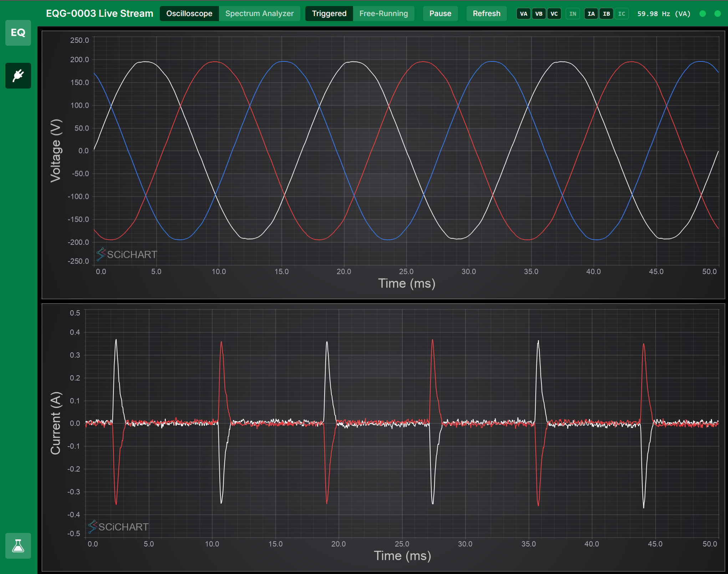The height and width of the screenshot is (574, 728).
Task: Click the 45.0 tick on current time axis
Action: pos(655,544)
